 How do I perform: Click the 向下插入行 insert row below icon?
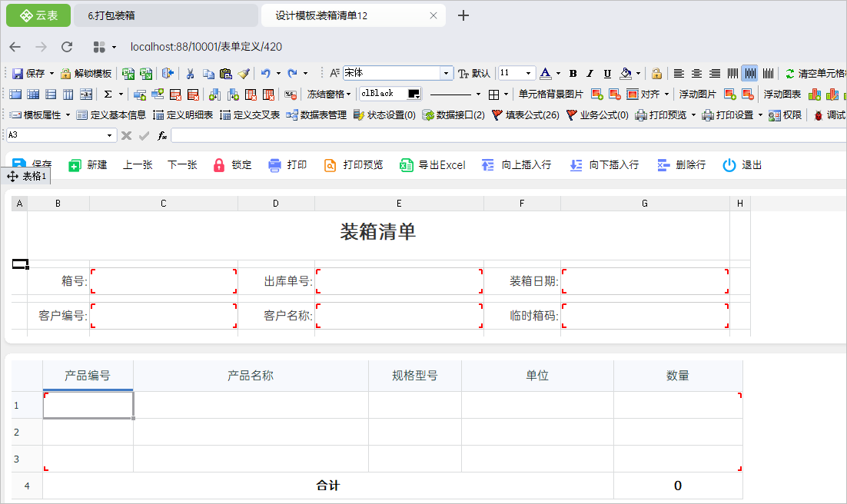pos(576,165)
